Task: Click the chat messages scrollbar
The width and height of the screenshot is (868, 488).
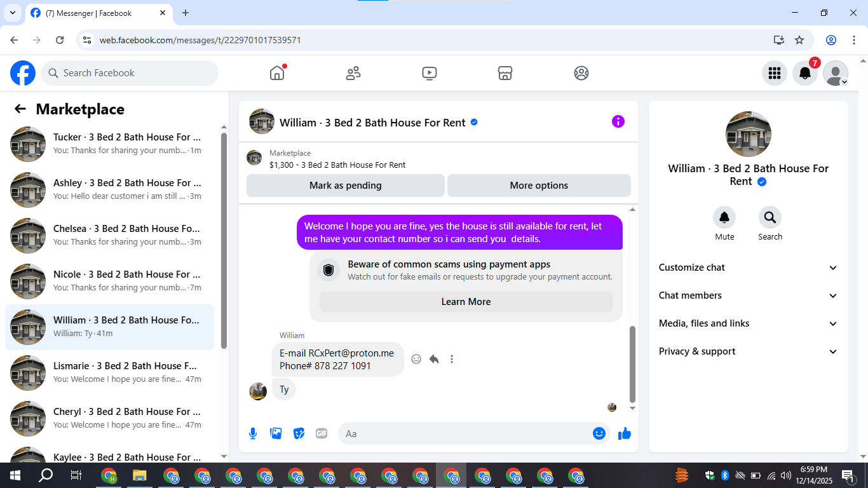Action: tap(632, 365)
